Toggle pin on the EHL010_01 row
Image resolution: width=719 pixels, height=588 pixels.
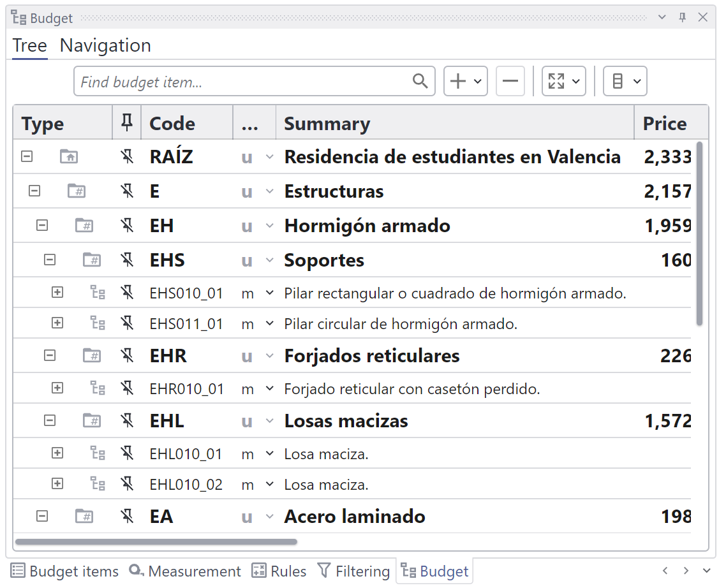coord(126,453)
